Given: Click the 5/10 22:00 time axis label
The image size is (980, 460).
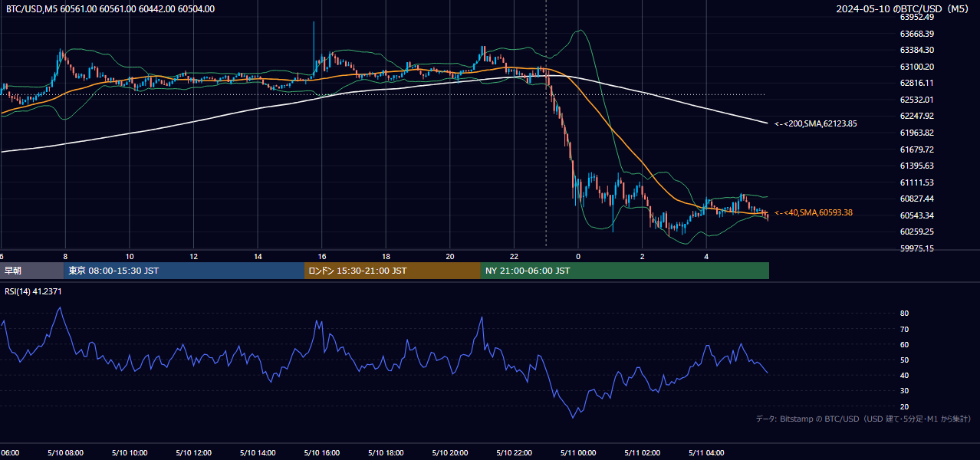Looking at the screenshot, I should click(514, 452).
